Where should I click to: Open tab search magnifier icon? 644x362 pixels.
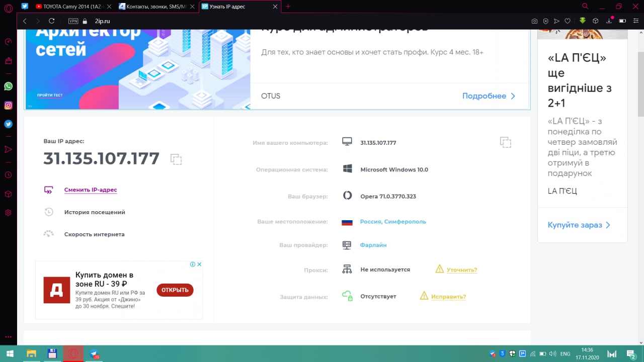tap(585, 7)
